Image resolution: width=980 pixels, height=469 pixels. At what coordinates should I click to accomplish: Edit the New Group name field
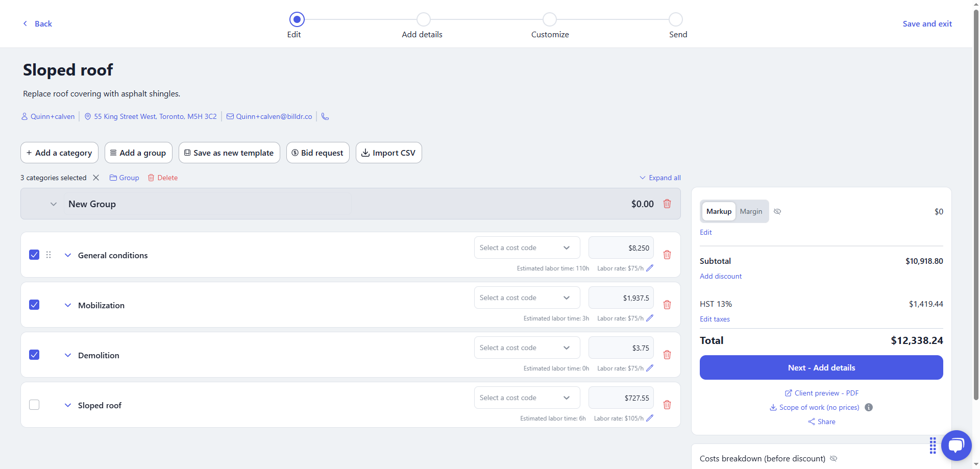click(207, 204)
